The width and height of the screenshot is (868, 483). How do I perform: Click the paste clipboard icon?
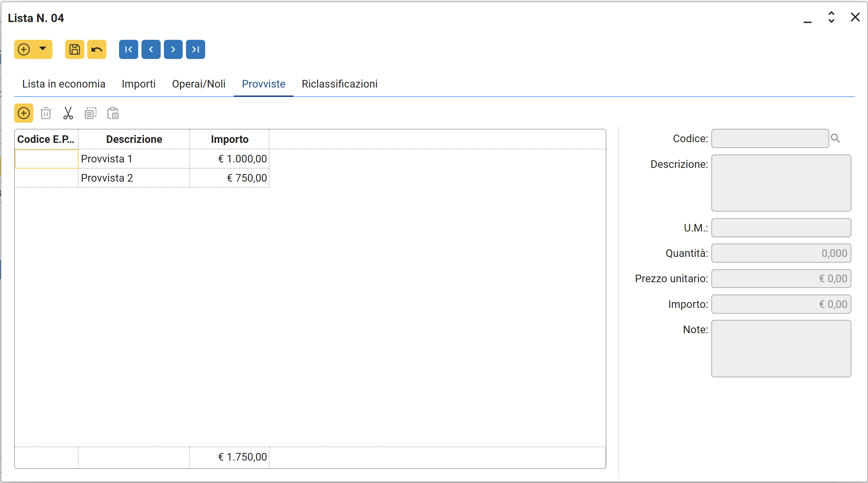(x=113, y=113)
